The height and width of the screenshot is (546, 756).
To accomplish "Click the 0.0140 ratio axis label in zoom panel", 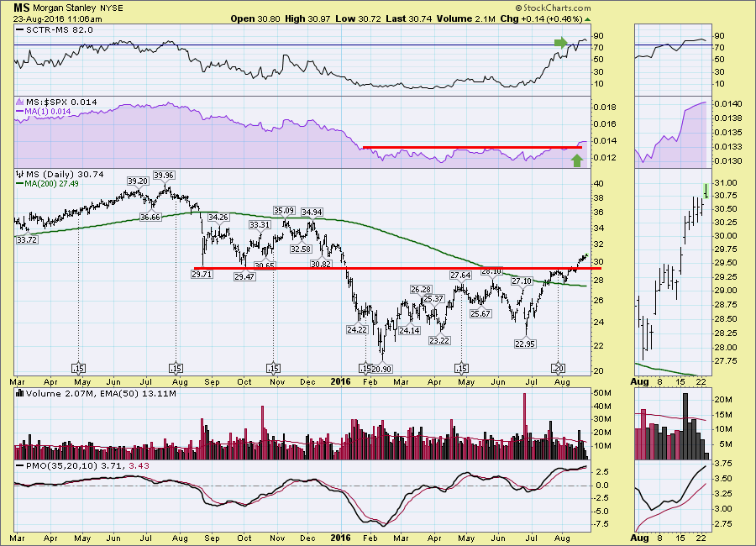I will (x=727, y=103).
